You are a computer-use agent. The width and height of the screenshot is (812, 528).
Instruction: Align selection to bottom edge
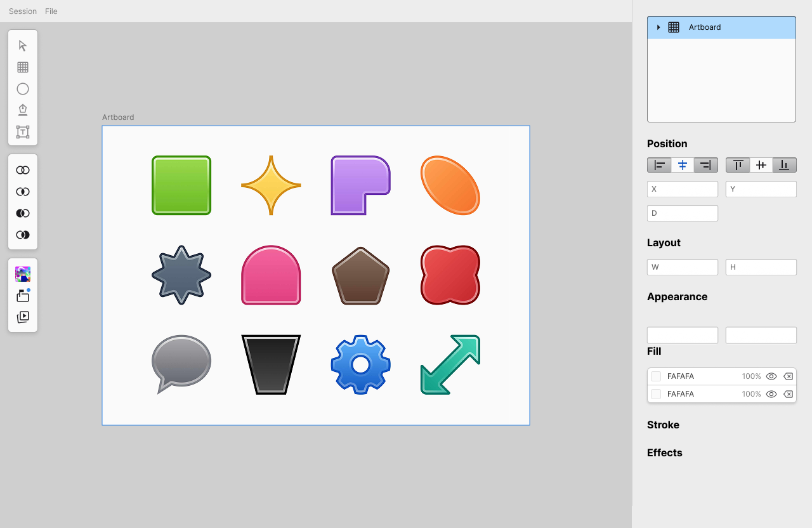pos(784,165)
